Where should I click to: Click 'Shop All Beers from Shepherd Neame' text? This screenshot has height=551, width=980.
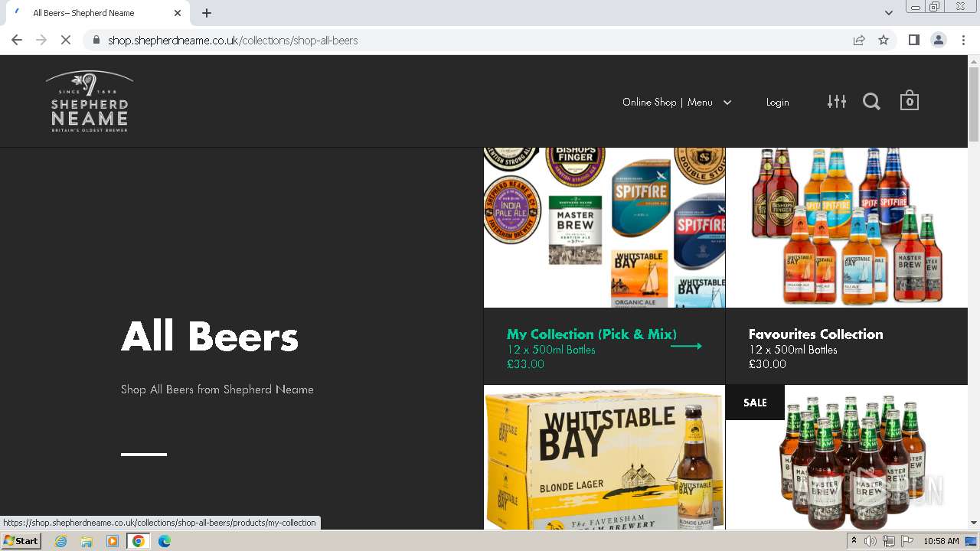(x=217, y=390)
